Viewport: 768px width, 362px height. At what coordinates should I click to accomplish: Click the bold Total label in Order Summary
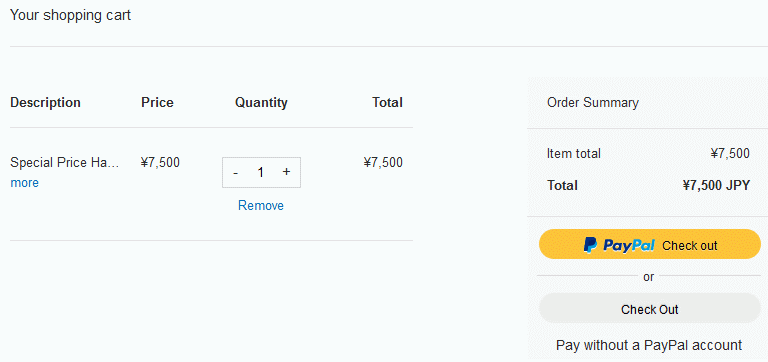pyautogui.click(x=562, y=185)
